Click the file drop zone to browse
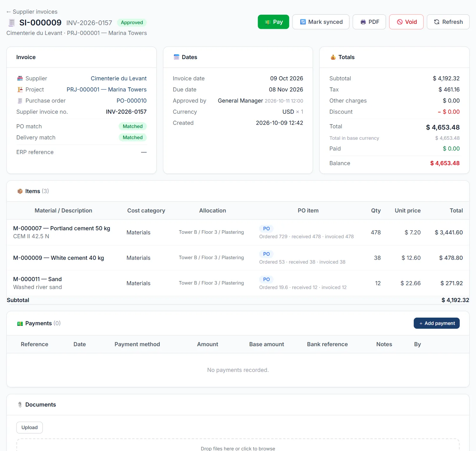The image size is (476, 451). tap(238, 445)
